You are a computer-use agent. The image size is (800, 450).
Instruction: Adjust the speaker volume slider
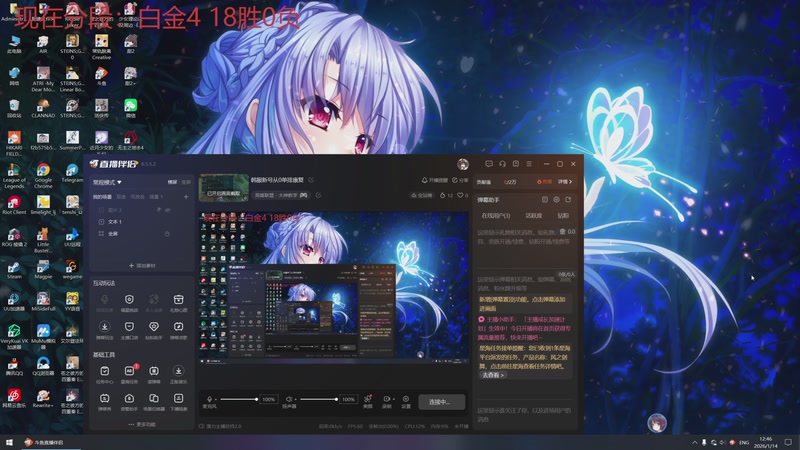pyautogui.click(x=318, y=399)
